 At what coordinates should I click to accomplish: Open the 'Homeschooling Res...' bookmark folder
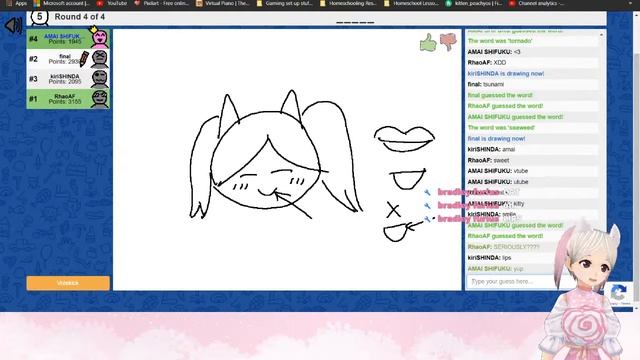tap(349, 3)
